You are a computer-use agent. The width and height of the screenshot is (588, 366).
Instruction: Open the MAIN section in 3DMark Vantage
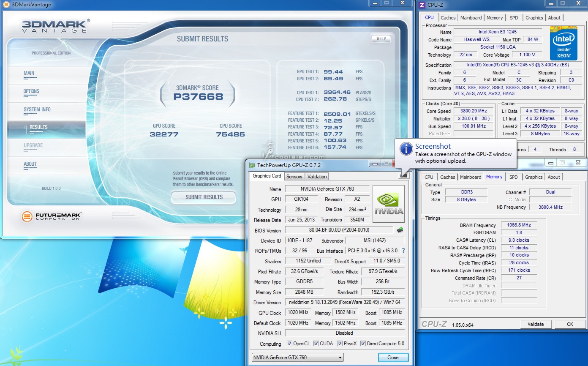(x=29, y=73)
